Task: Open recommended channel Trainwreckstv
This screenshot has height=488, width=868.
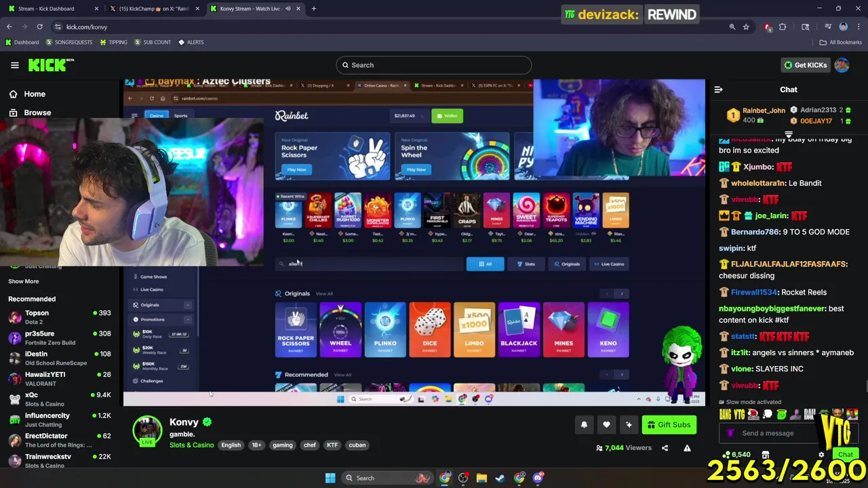Action: (x=60, y=460)
